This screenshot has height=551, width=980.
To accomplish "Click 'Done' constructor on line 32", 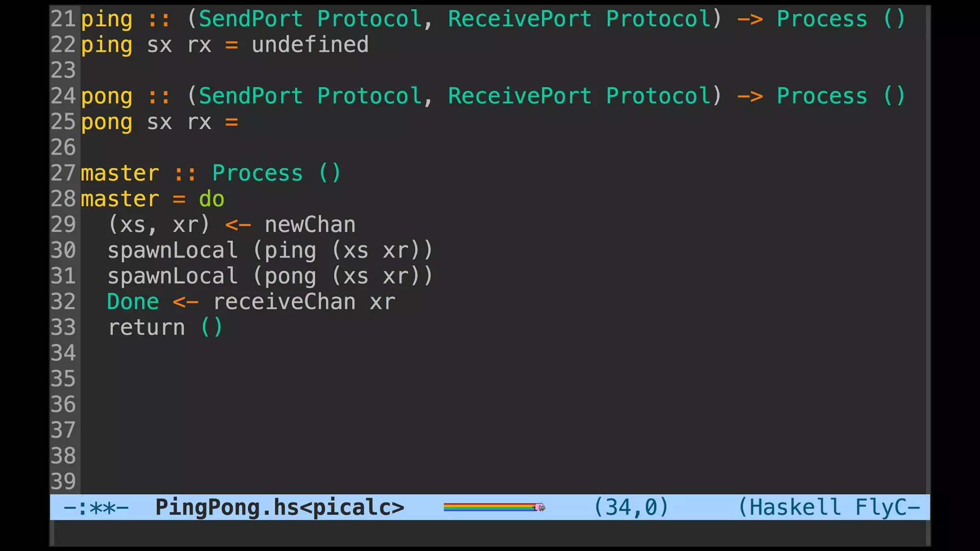I will [x=133, y=302].
